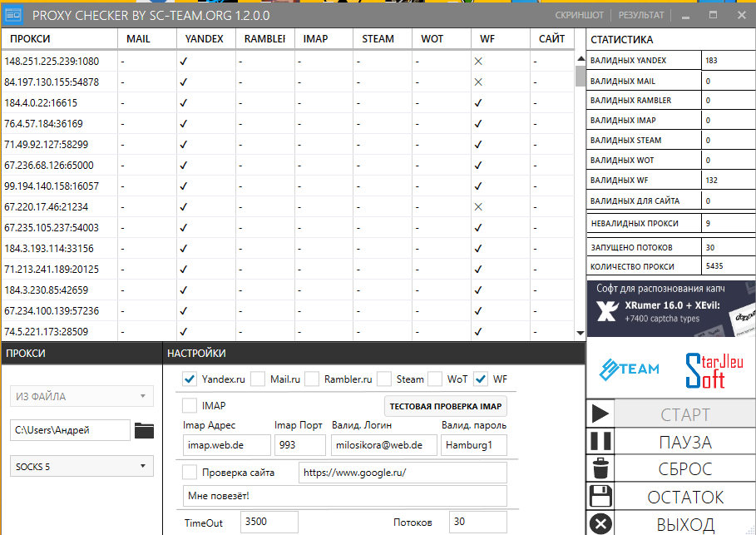Click the TimeOut field 3500
The width and height of the screenshot is (756, 535).
click(x=269, y=522)
